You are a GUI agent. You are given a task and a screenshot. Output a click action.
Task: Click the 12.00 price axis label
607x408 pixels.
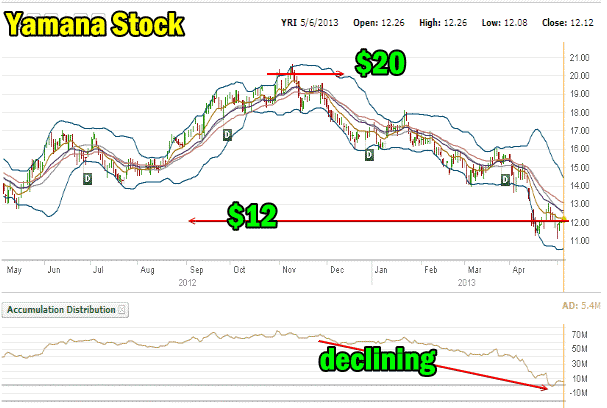tap(580, 223)
